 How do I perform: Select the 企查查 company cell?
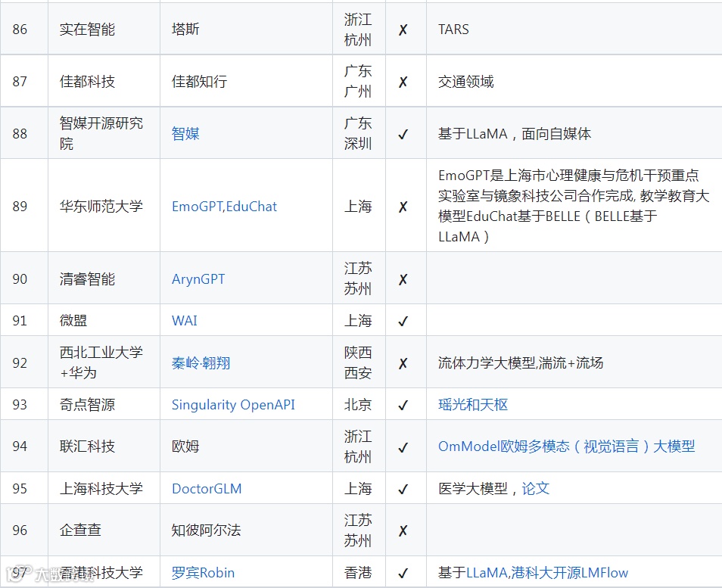pos(104,530)
